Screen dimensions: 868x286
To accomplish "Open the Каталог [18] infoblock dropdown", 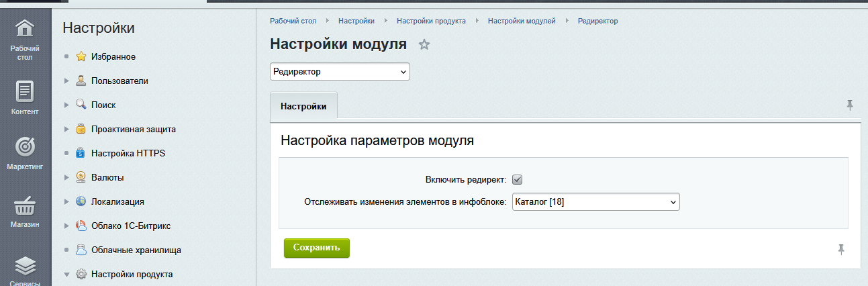I will 595,201.
